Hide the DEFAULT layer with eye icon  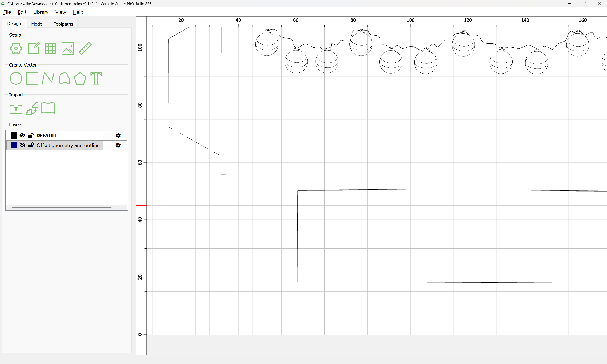point(22,135)
